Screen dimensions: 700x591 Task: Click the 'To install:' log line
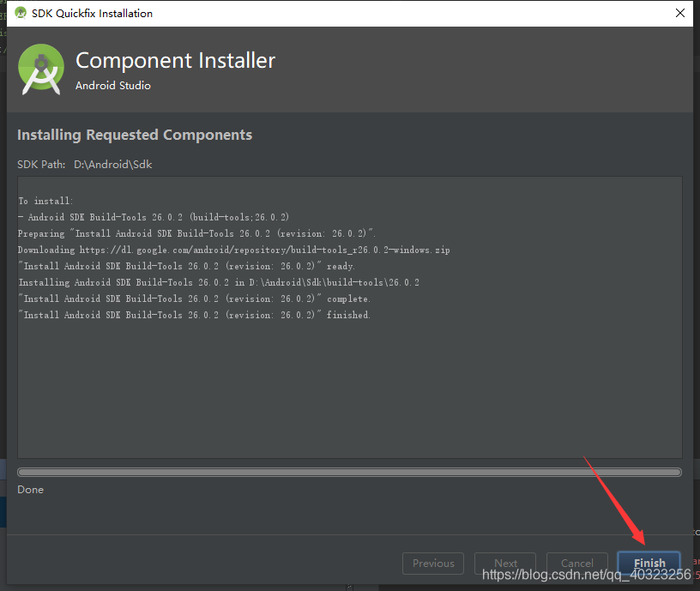pos(45,201)
